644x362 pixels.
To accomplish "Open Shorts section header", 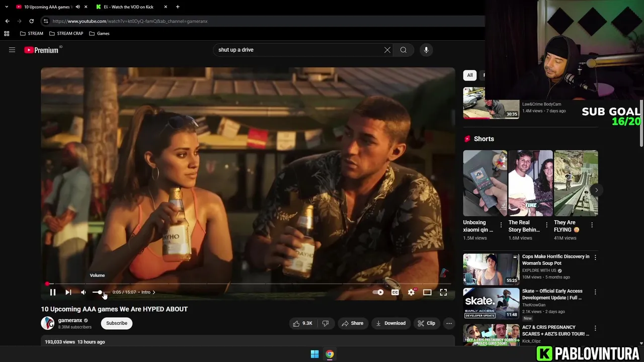I will coord(479,139).
